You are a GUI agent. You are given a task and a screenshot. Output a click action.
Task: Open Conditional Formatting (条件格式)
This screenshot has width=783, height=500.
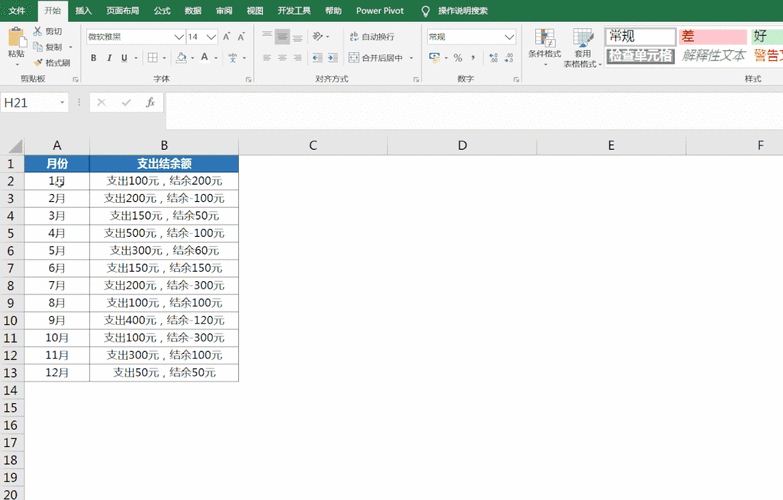pyautogui.click(x=544, y=47)
